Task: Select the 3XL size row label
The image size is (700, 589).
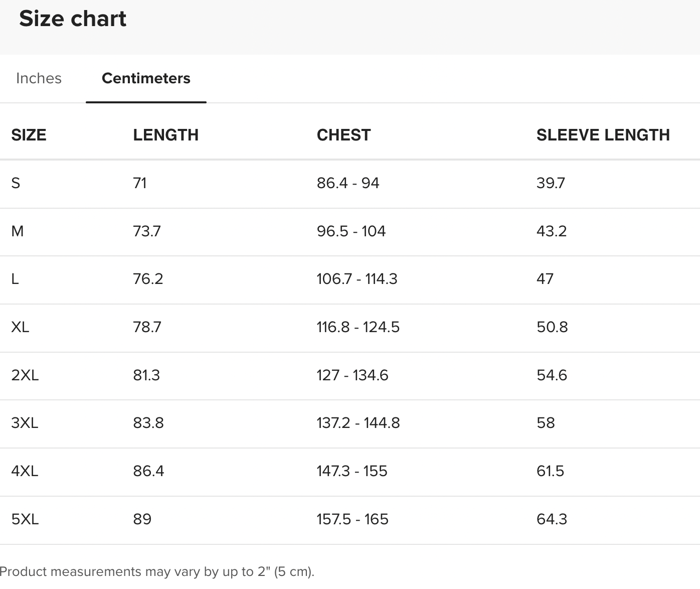Action: click(25, 423)
